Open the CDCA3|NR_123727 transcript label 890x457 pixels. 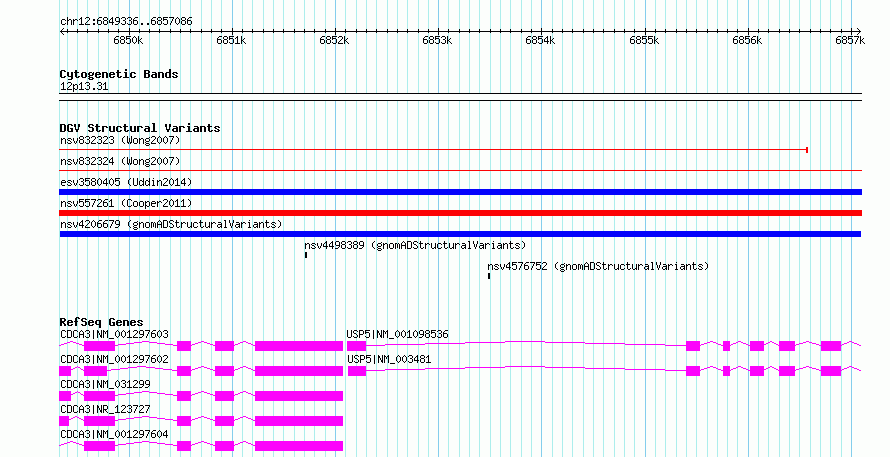tap(105, 409)
